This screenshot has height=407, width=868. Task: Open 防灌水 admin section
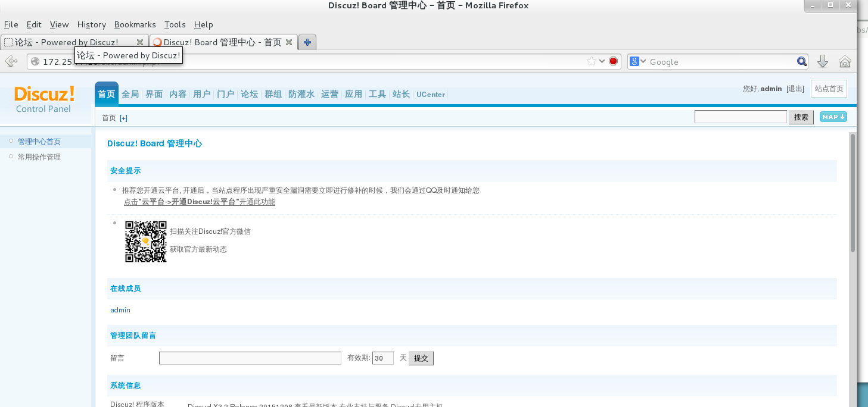301,94
